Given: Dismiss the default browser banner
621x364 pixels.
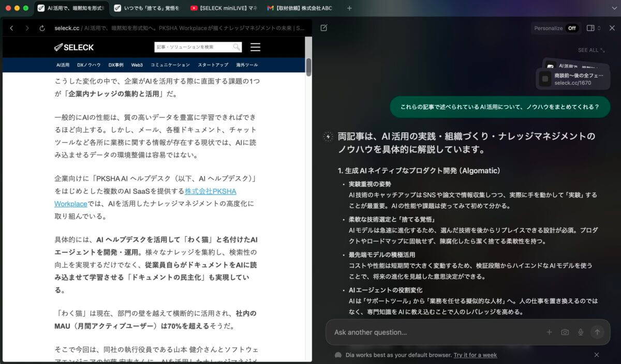Looking at the screenshot, I should click(597, 355).
